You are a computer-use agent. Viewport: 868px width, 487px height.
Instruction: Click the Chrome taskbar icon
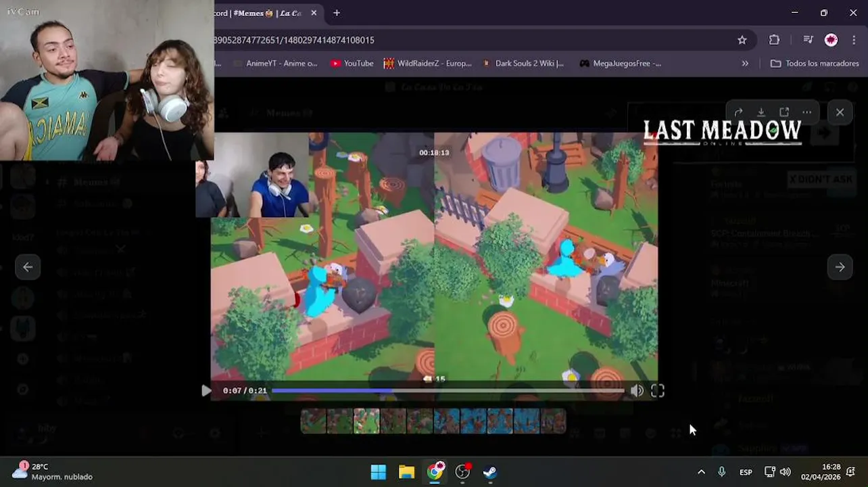click(x=435, y=471)
